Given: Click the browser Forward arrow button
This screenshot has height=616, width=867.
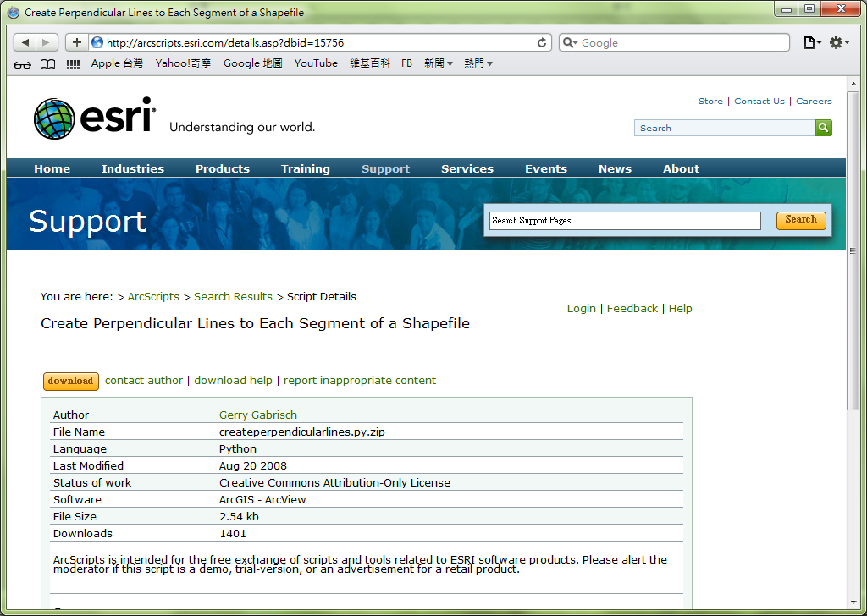Looking at the screenshot, I should click(x=47, y=42).
